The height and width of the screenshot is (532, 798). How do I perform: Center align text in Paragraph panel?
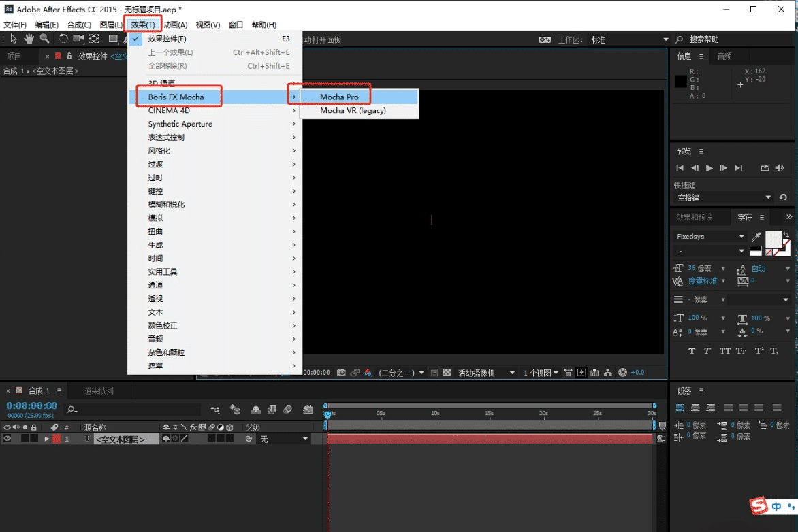coord(695,408)
